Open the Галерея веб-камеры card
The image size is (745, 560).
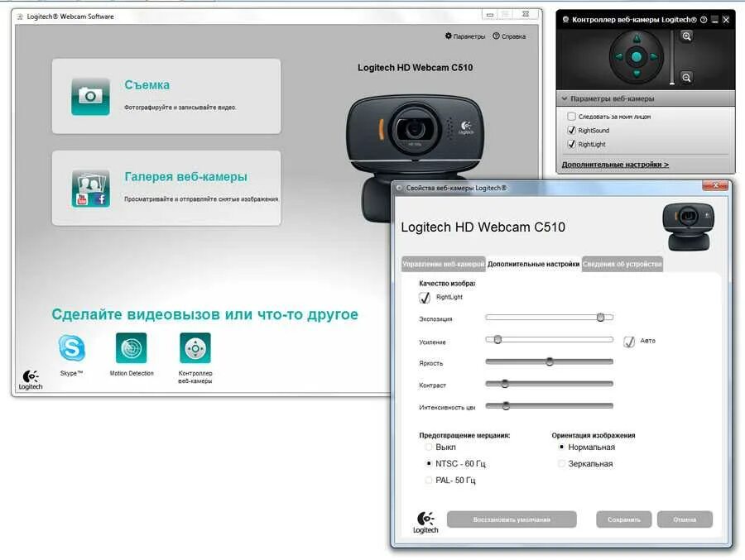tap(166, 188)
